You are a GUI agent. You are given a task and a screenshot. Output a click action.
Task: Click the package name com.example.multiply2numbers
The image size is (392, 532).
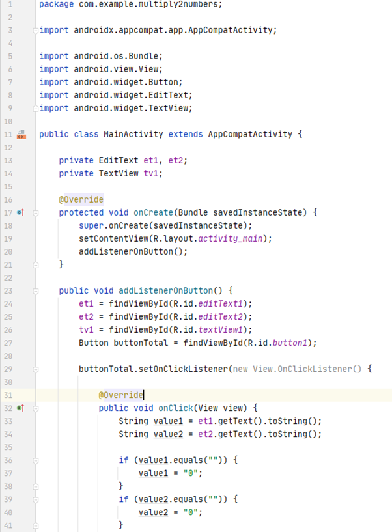pos(148,4)
